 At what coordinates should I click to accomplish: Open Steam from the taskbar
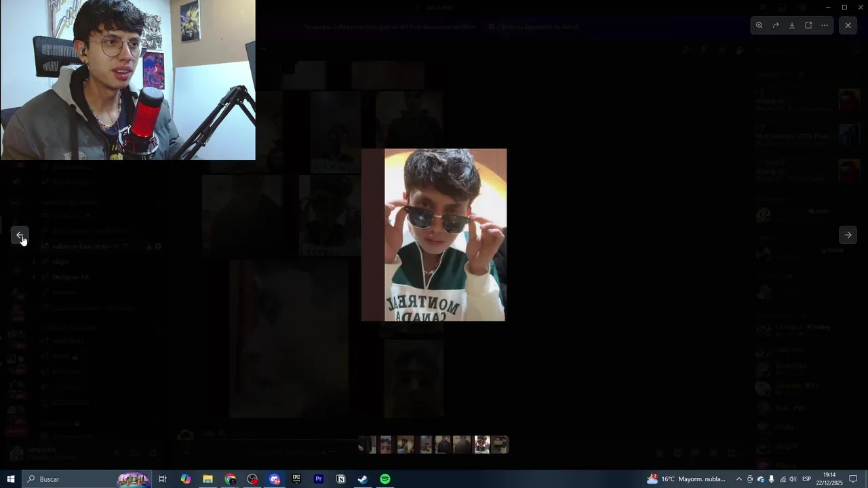[363, 479]
